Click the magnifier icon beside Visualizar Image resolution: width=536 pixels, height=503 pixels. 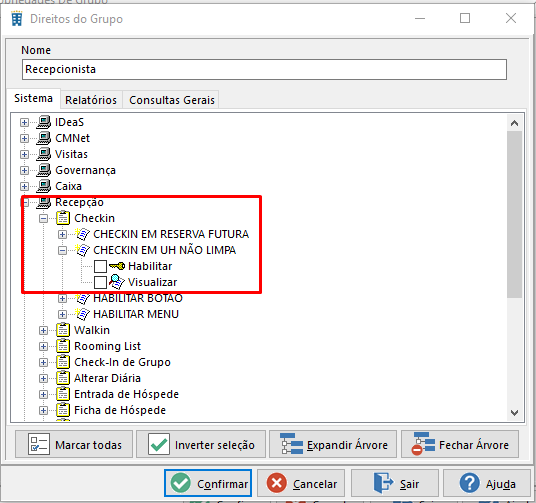[117, 282]
